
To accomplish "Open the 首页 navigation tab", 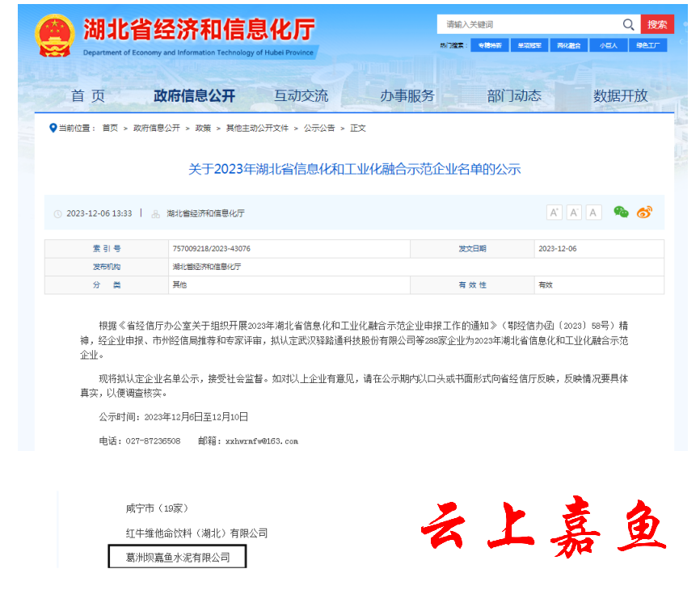I will tap(88, 96).
